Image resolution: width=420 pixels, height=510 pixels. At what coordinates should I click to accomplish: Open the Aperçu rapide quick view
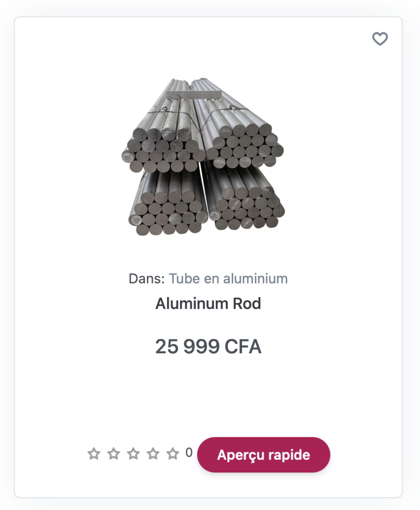point(264,455)
